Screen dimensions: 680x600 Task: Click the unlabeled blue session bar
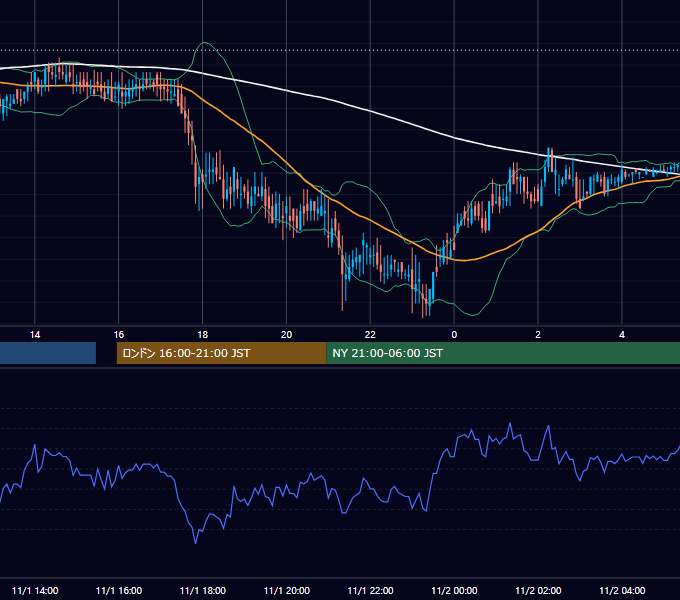point(48,353)
